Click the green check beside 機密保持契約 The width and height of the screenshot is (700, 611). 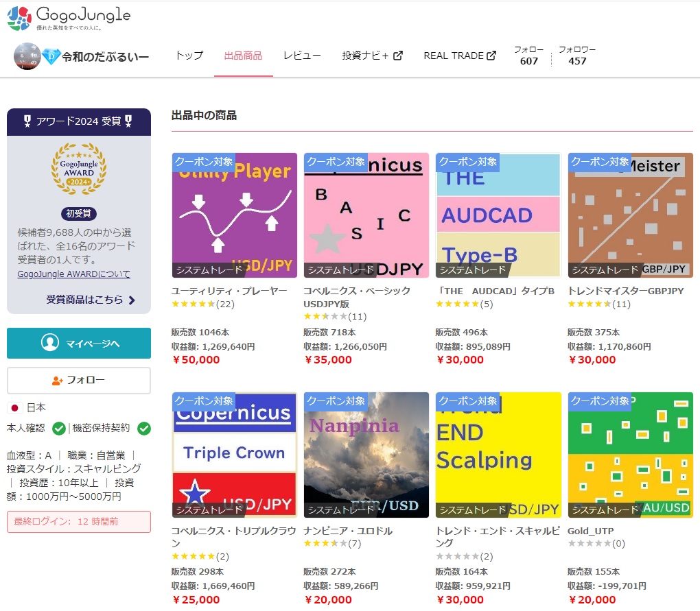143,429
